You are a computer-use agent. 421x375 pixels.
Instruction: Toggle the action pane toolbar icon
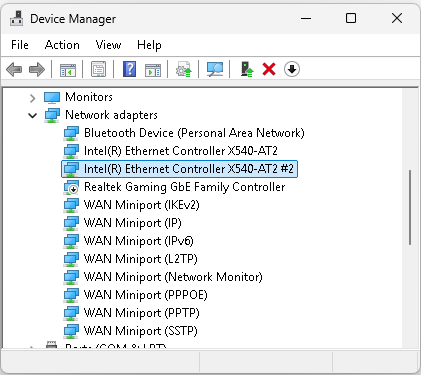153,70
